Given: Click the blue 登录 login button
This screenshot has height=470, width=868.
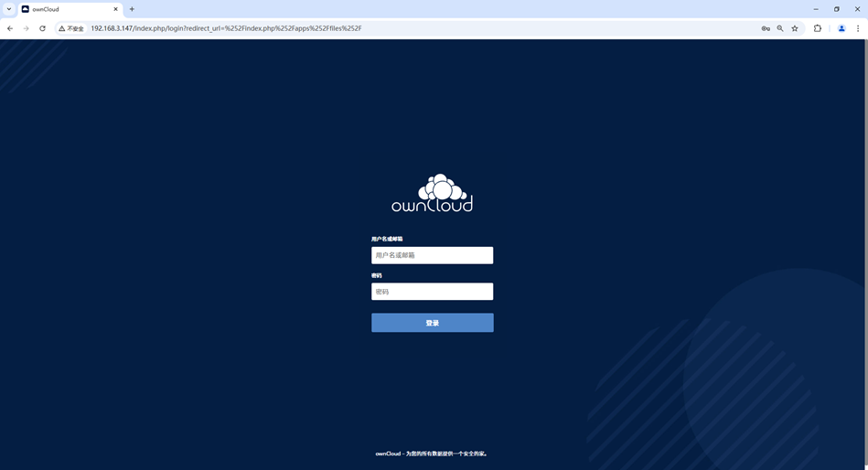Looking at the screenshot, I should pyautogui.click(x=433, y=323).
